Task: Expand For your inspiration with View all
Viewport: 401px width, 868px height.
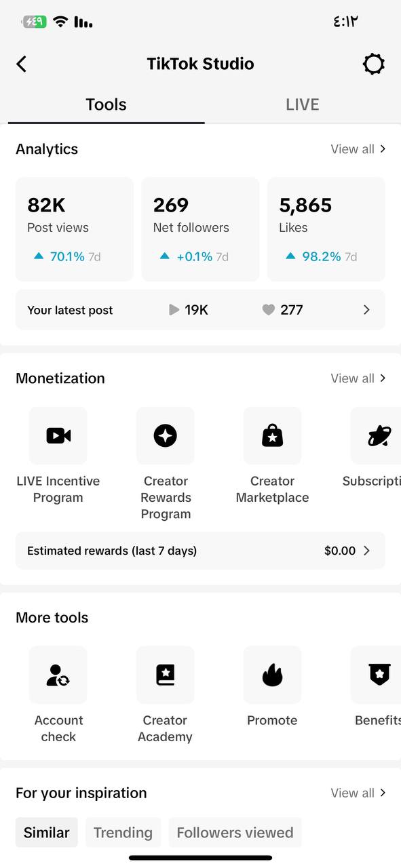Action: pyautogui.click(x=358, y=793)
